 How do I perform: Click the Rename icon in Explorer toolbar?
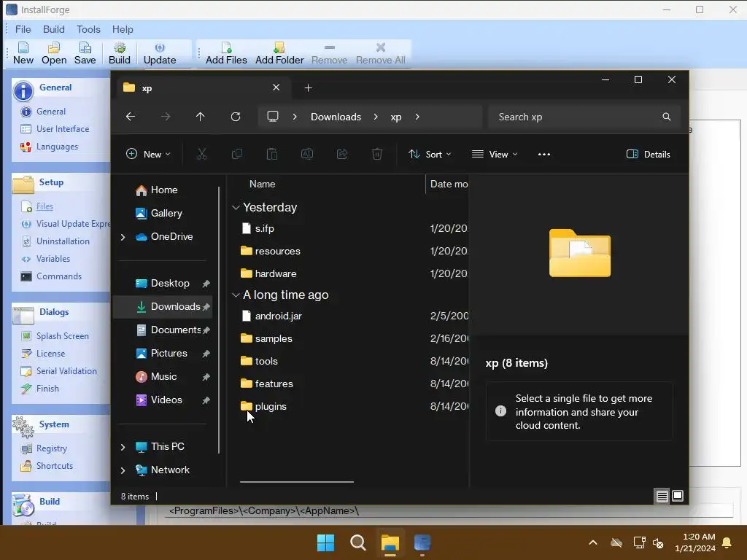tap(307, 154)
